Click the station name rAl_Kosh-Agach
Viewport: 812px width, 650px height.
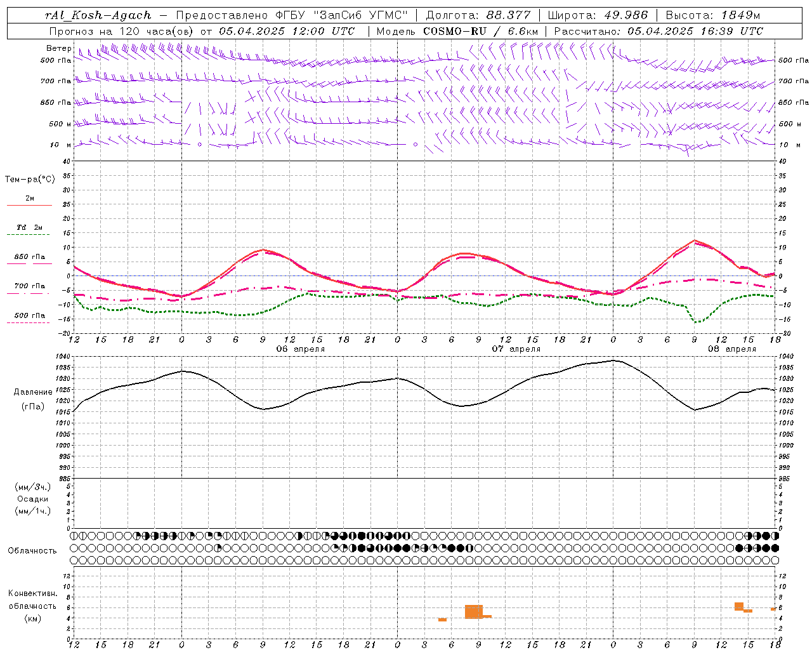tap(98, 15)
